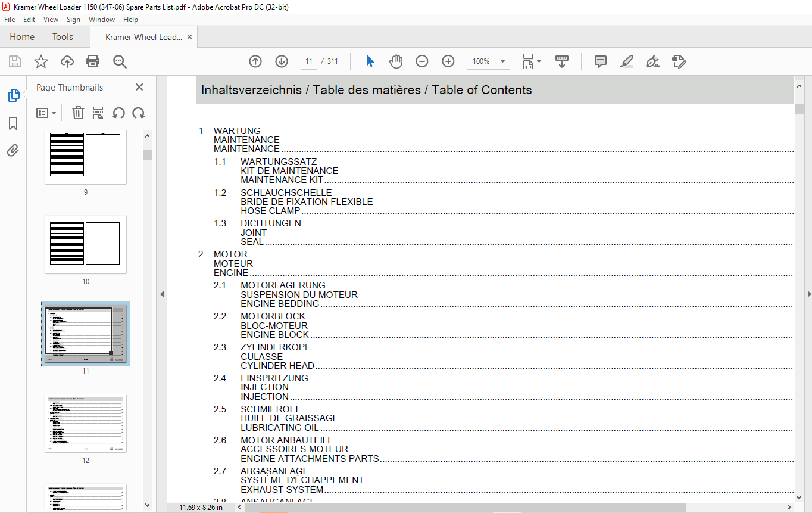Click document vertical scrollbar down arrow
The height and width of the screenshot is (513, 812).
(799, 498)
